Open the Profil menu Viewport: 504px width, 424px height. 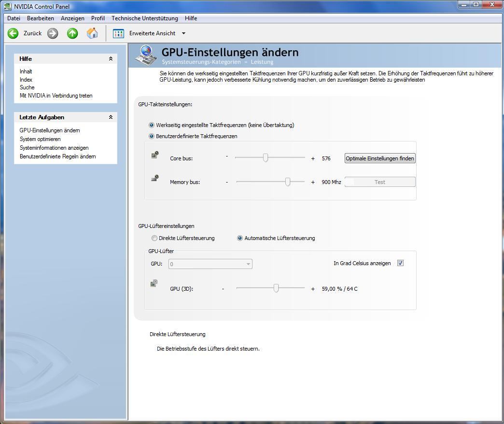click(x=98, y=18)
